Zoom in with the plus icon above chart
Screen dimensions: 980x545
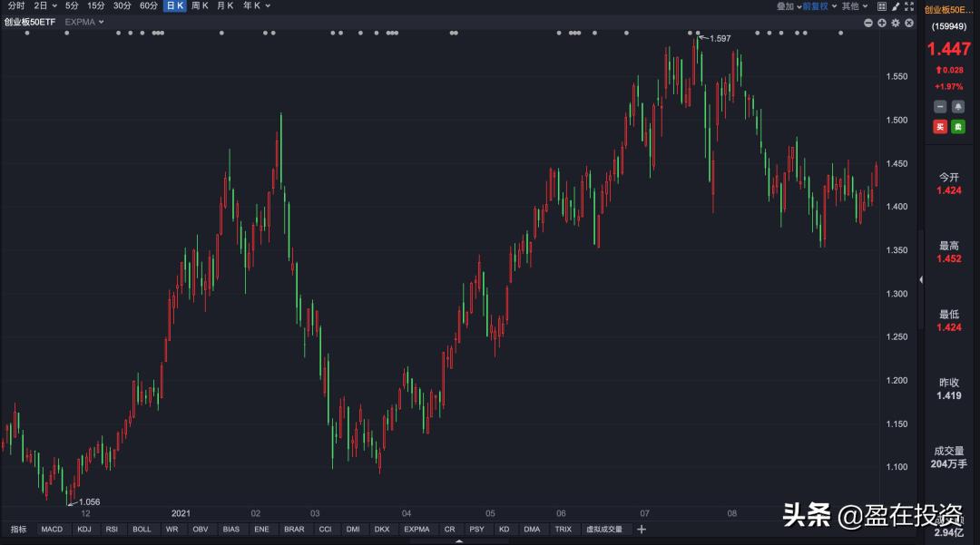pos(881,23)
